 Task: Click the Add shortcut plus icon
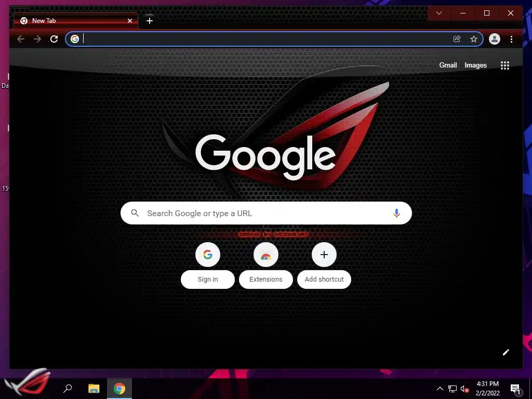click(324, 255)
